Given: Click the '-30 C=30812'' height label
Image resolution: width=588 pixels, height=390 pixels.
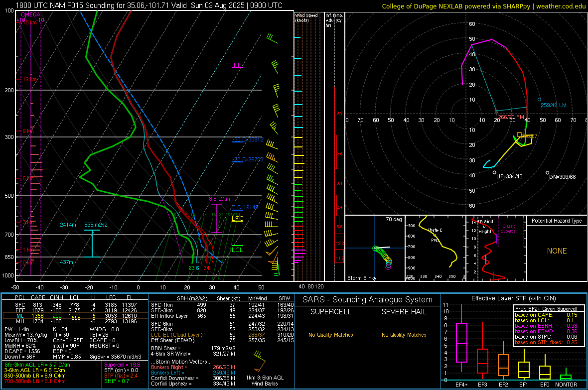Looking at the screenshot, I should (248, 139).
